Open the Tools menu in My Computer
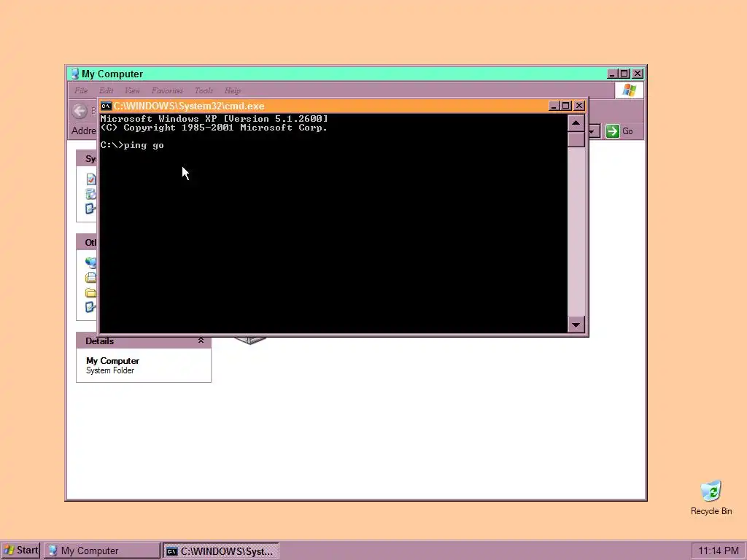The image size is (747, 560). point(204,90)
